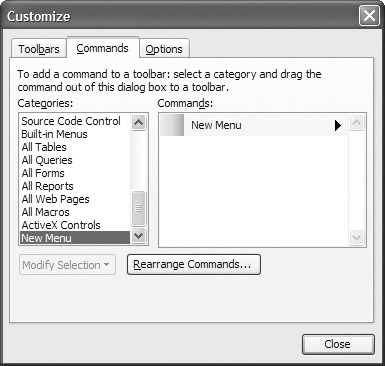Click the highlighted New Menu category

75,238
